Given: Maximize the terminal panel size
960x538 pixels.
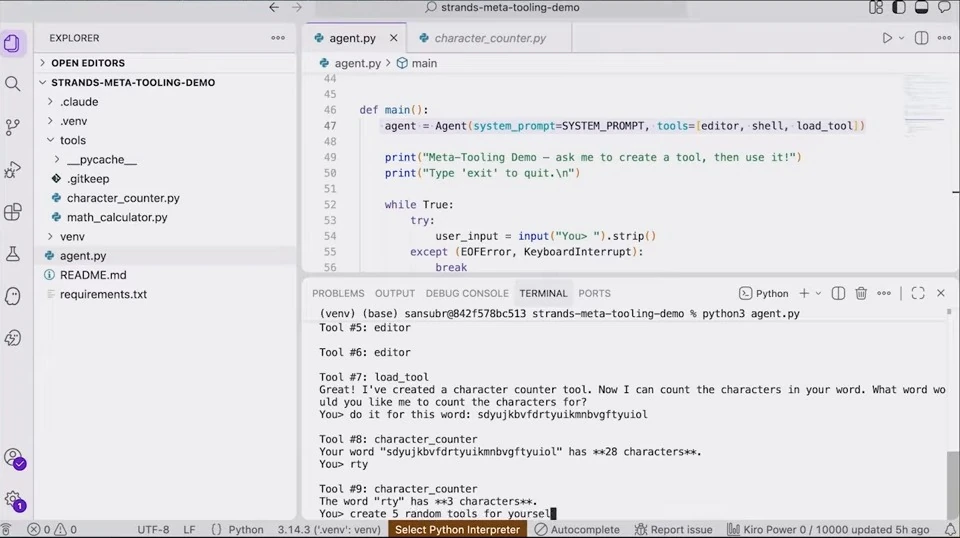Looking at the screenshot, I should 918,293.
